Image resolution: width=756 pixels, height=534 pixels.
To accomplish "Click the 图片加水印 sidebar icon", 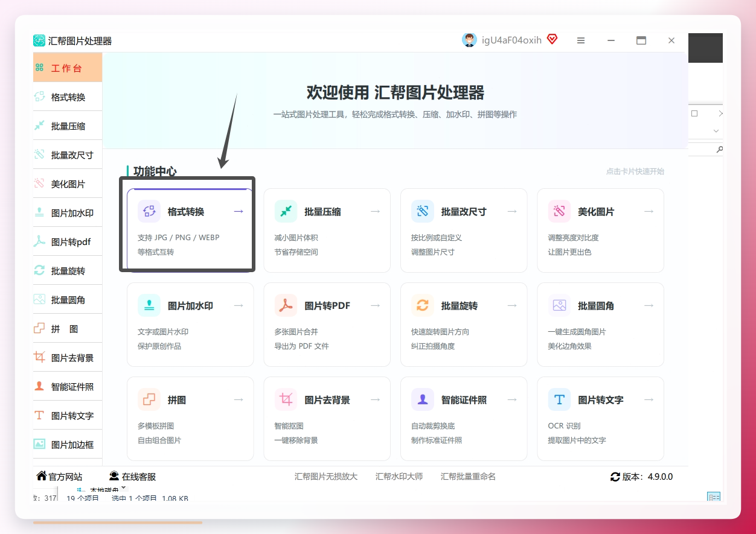I will 40,212.
